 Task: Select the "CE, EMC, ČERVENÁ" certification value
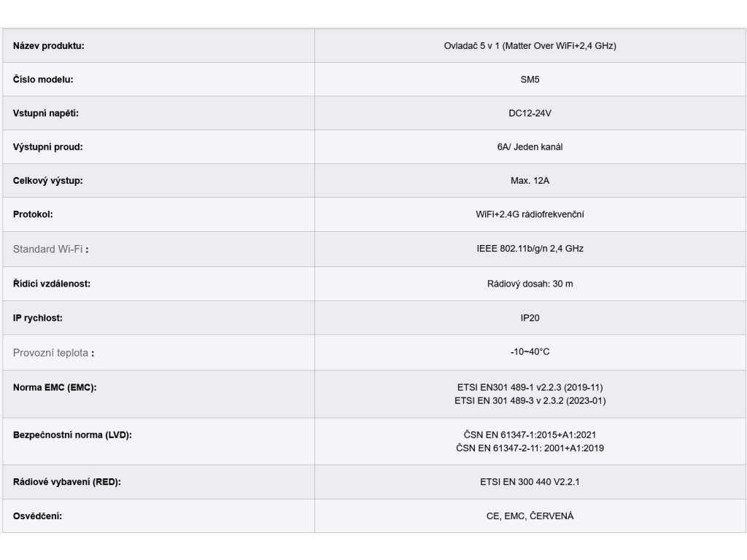point(530,516)
